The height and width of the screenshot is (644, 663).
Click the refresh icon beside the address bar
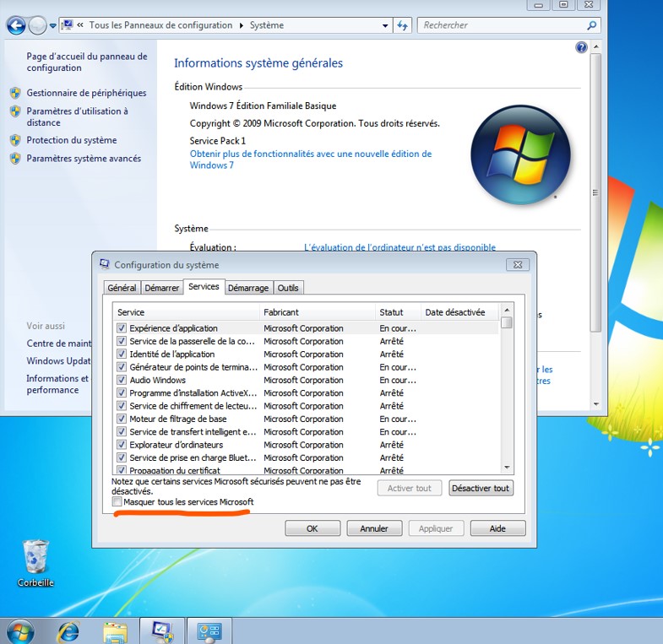(x=402, y=26)
